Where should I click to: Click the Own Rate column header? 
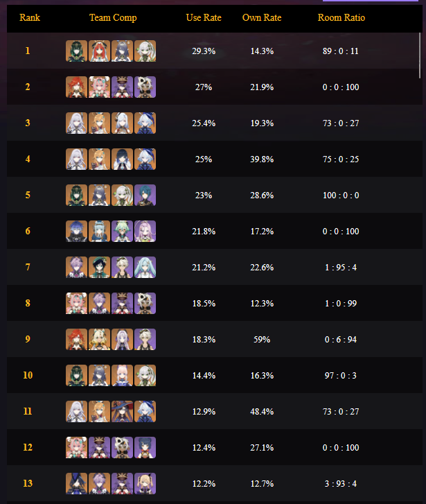262,17
